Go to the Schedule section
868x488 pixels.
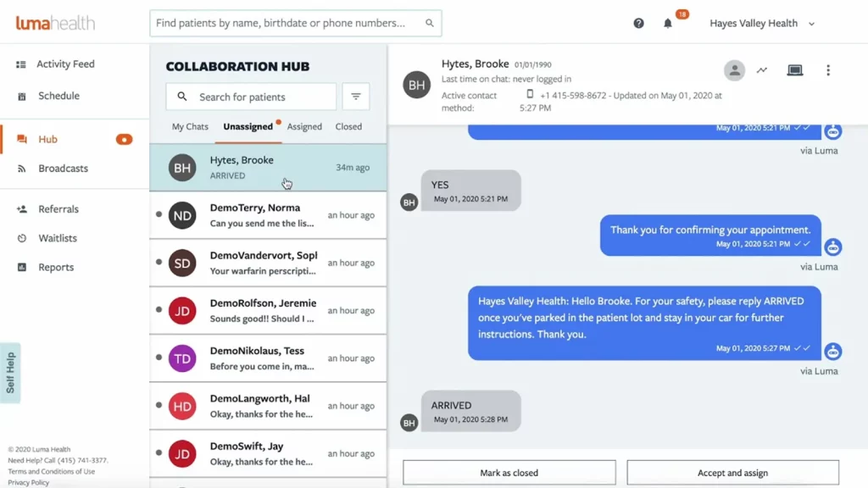(x=57, y=96)
